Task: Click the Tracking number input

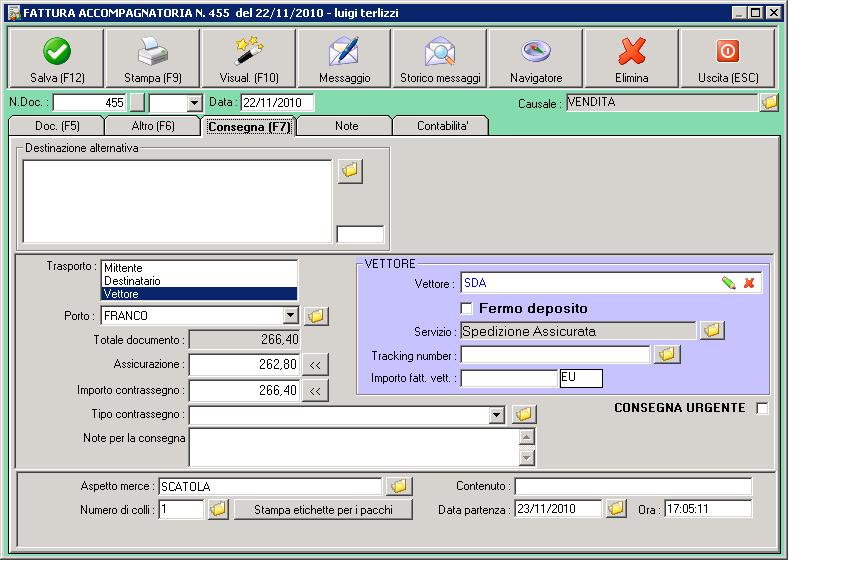Action: pyautogui.click(x=555, y=355)
